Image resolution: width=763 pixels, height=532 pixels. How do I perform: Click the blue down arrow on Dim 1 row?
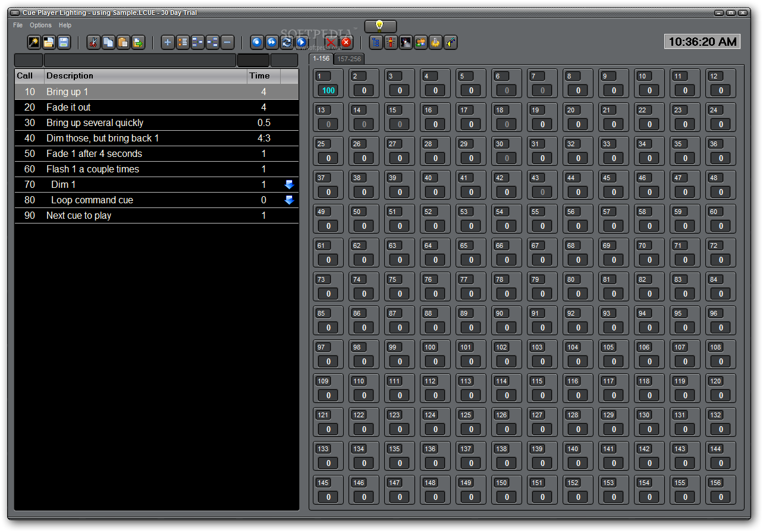pyautogui.click(x=289, y=185)
